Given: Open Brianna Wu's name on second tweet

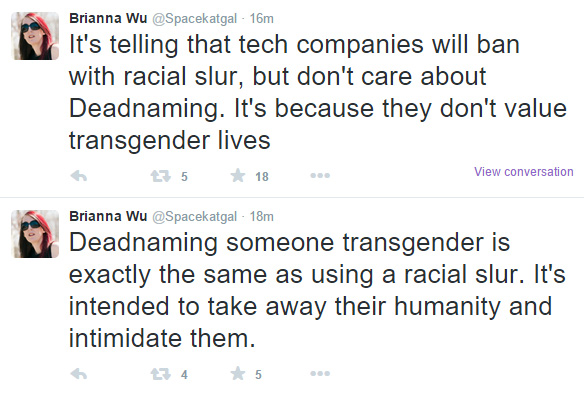Looking at the screenshot, I should (108, 216).
